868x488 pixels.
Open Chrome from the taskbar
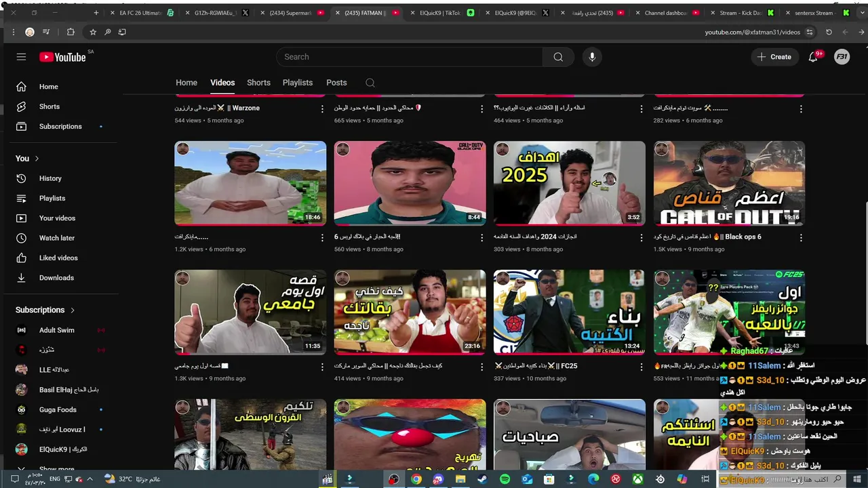pos(416,479)
